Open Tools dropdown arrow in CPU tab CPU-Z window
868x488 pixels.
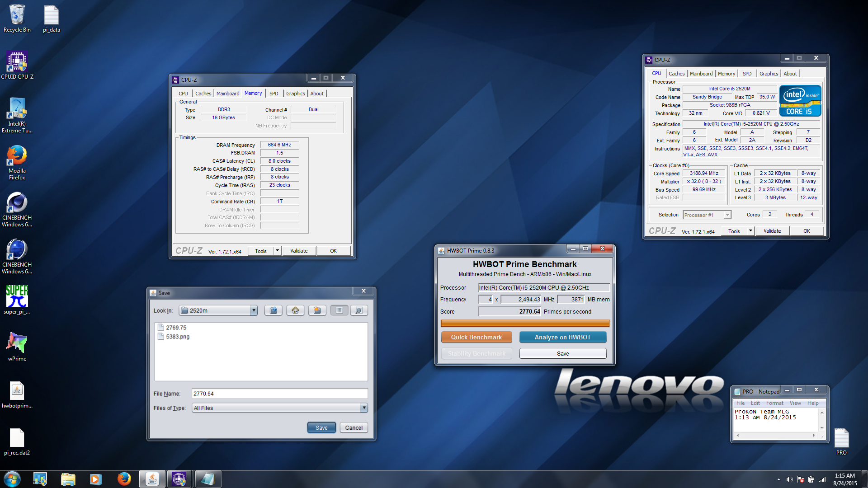(x=750, y=231)
